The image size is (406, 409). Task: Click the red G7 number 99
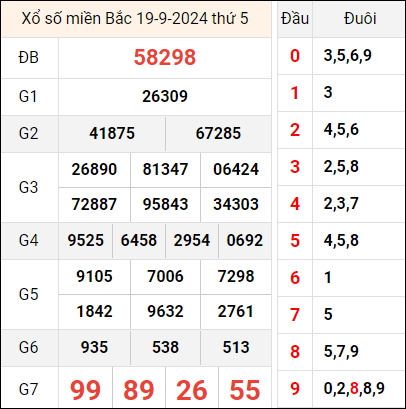(85, 390)
